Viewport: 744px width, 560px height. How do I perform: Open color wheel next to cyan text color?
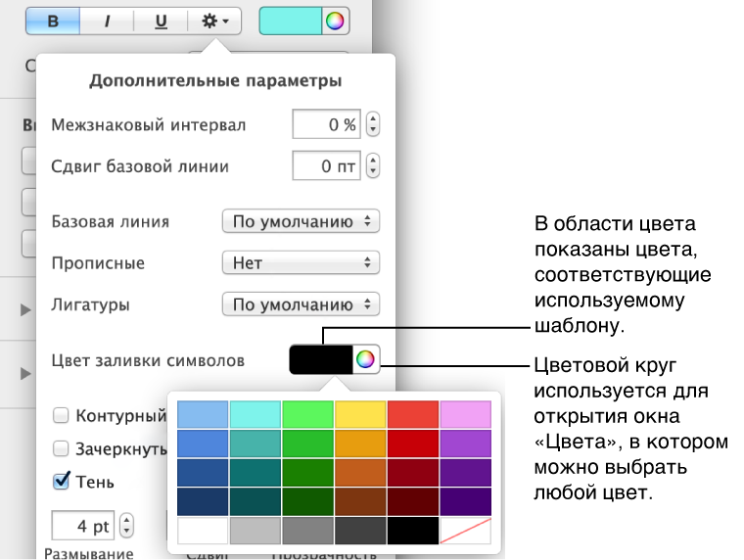[335, 21]
